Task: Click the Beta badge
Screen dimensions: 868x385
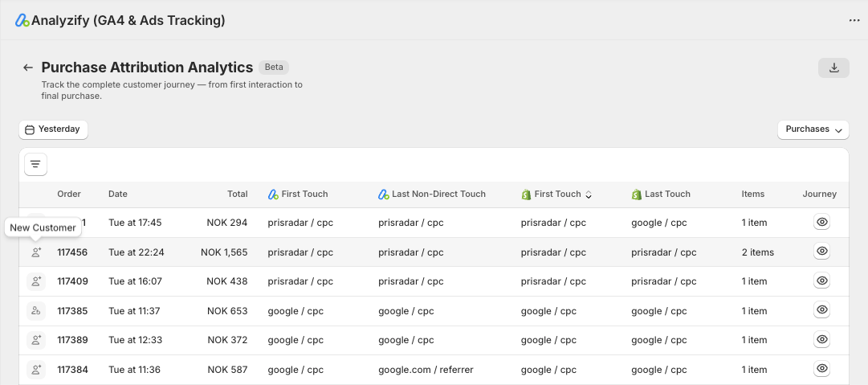Action: click(274, 68)
